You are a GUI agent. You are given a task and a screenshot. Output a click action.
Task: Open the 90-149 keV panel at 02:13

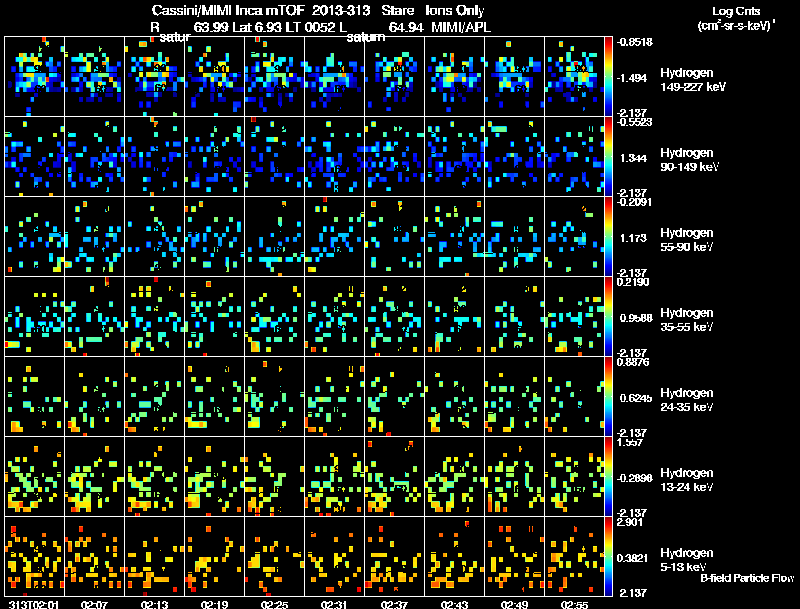pyautogui.click(x=155, y=157)
